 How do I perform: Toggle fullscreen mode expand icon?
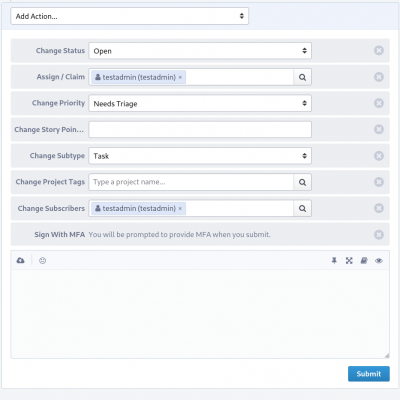(349, 261)
